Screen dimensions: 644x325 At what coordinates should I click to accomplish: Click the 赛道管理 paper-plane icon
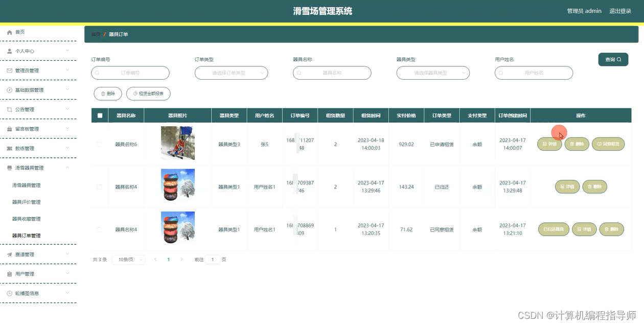click(9, 254)
